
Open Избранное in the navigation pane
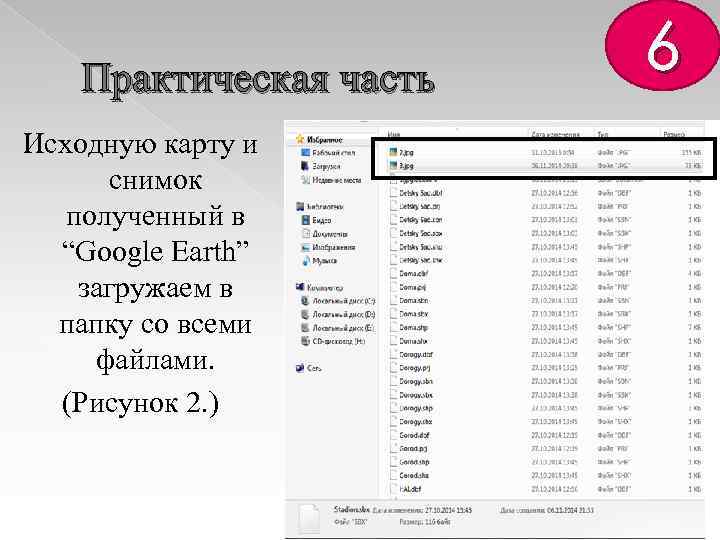click(325, 139)
